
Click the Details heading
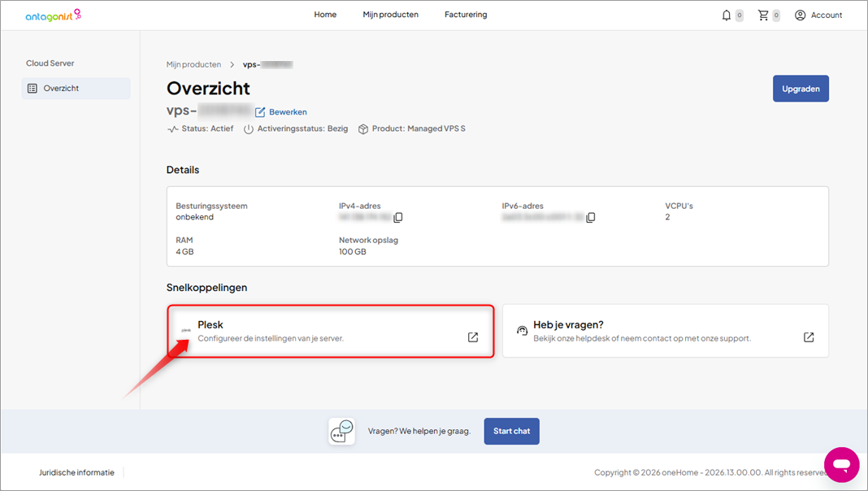183,170
